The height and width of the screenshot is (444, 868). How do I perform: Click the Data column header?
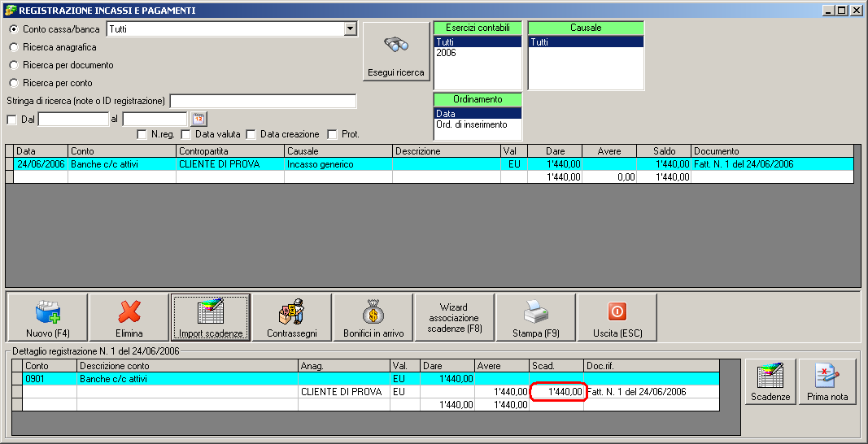(41, 151)
